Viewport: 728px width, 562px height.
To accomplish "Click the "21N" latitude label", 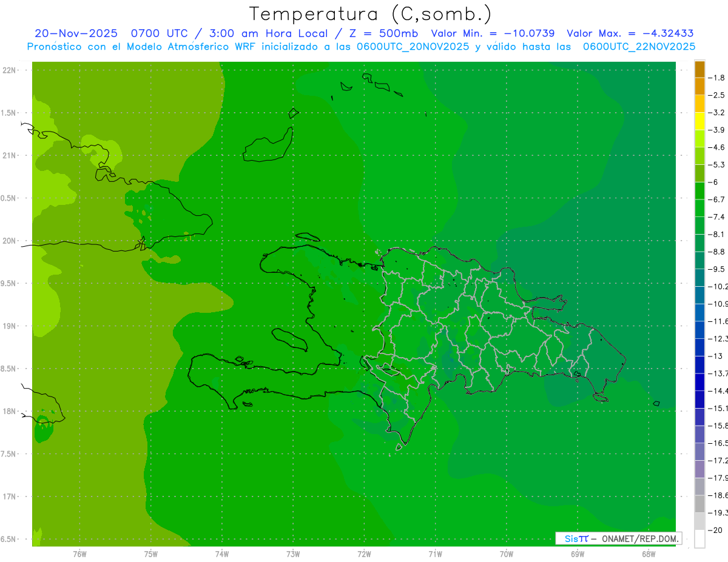I will coord(9,156).
